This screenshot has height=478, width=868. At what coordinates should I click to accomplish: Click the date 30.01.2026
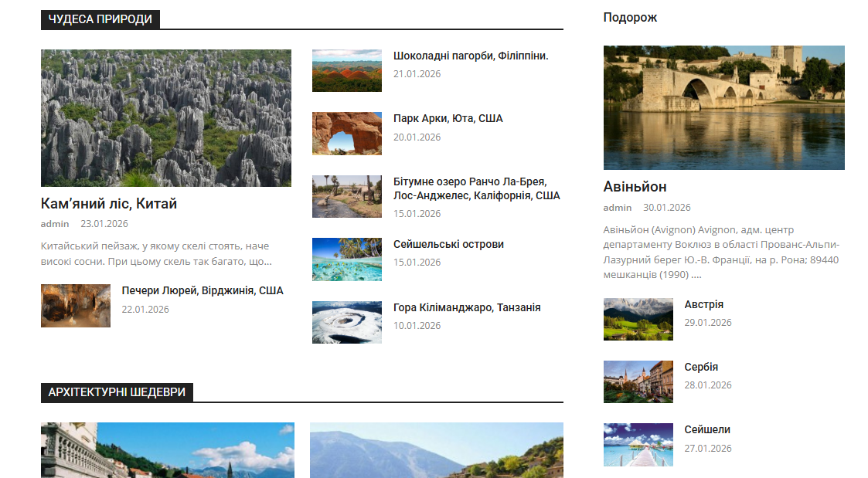pos(667,208)
